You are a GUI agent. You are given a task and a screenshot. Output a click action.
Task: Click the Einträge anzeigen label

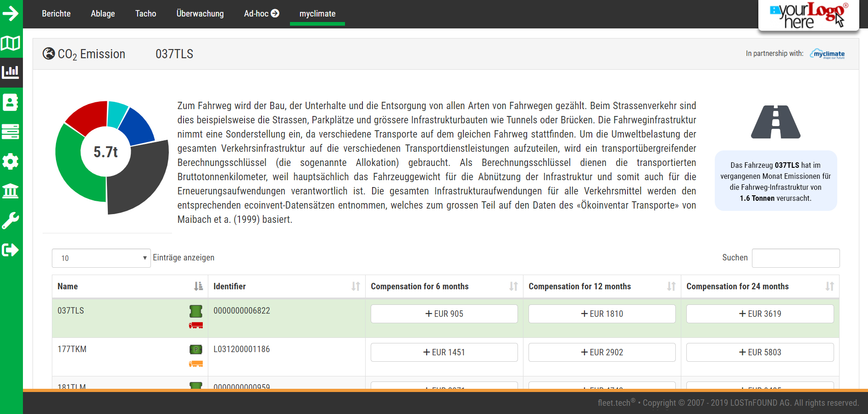(x=184, y=258)
